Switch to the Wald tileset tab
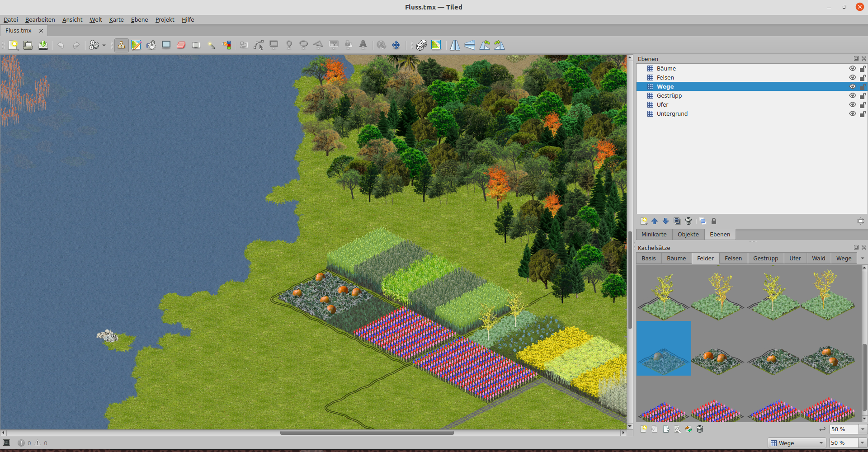868x452 pixels. [818, 259]
